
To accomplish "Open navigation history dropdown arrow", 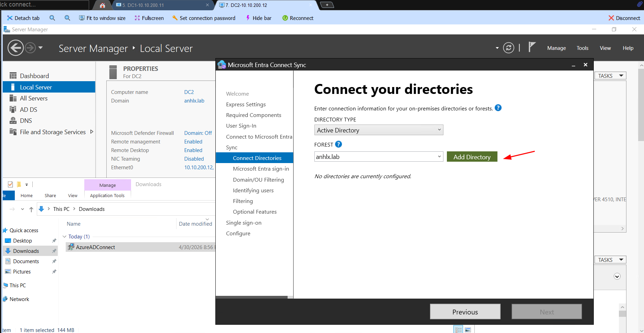I will pos(41,47).
